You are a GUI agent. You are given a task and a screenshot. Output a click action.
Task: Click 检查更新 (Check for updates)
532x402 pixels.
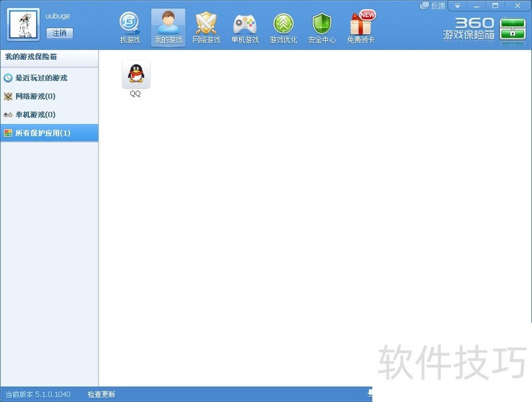point(102,394)
